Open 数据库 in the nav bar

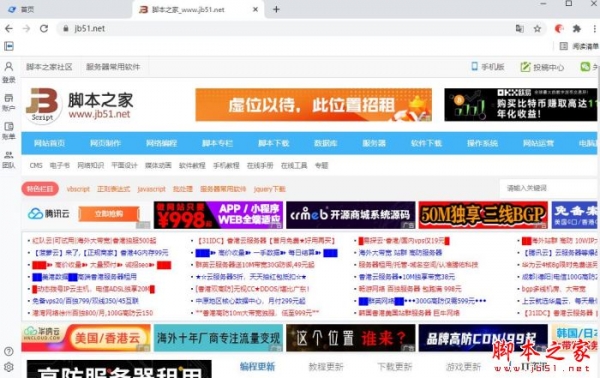click(326, 143)
